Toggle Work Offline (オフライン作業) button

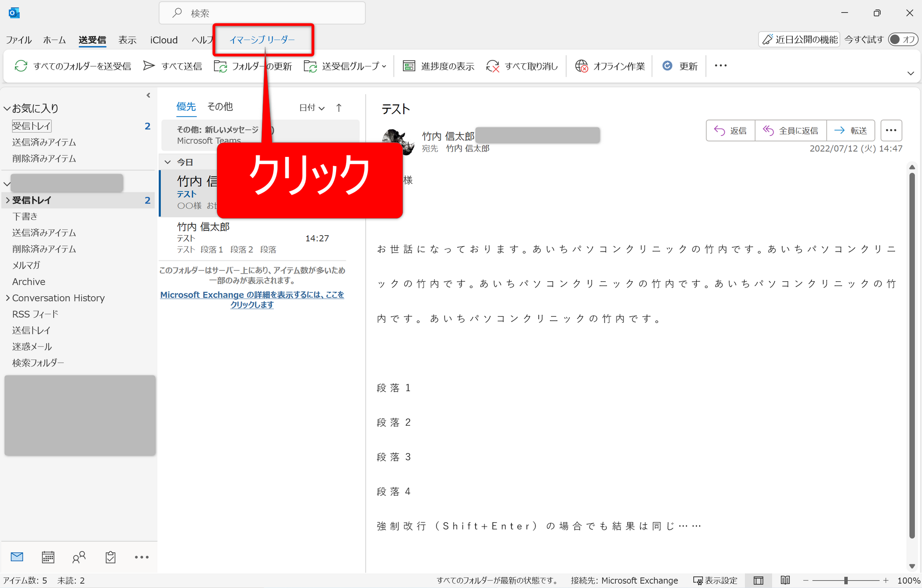pyautogui.click(x=610, y=66)
